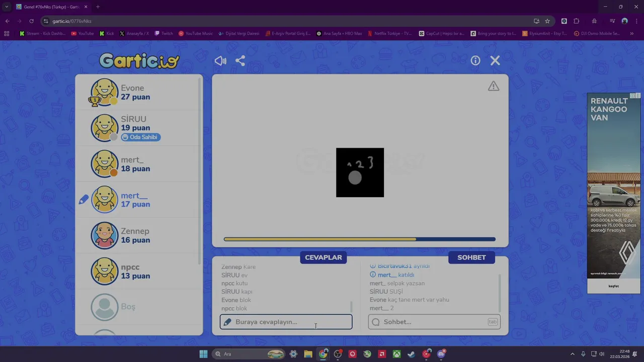Click the "mert__ katıldı" chat line
The height and width of the screenshot is (362, 644).
[x=392, y=275]
